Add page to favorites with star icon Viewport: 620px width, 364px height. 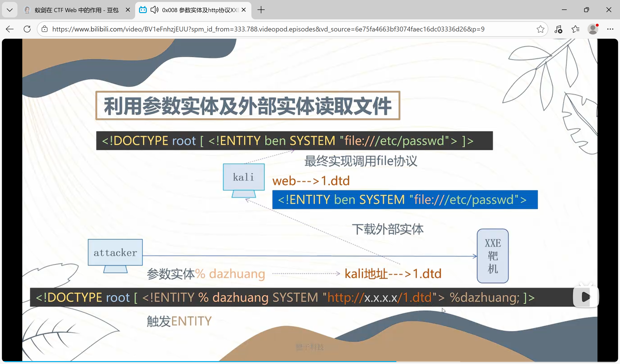pos(540,29)
